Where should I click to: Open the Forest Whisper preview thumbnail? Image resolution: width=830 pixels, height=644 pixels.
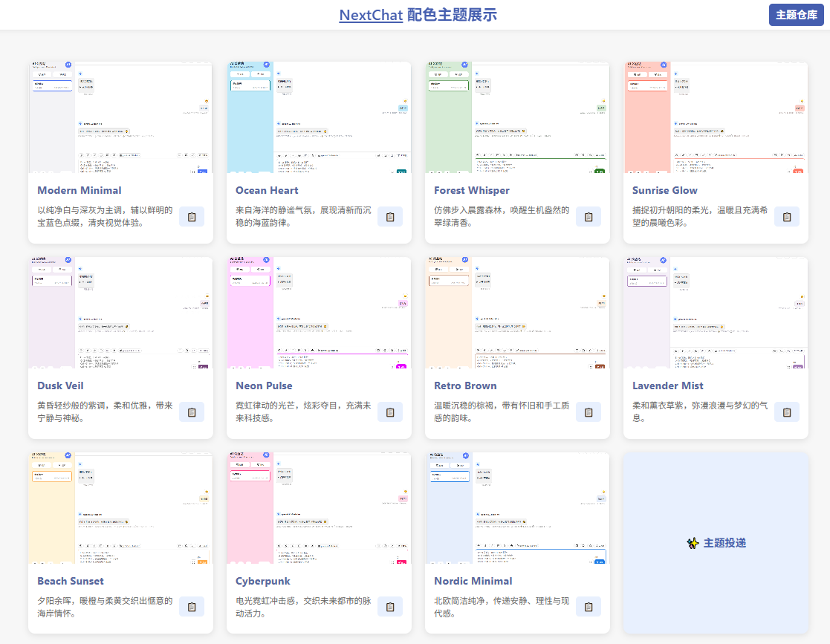[x=518, y=117]
